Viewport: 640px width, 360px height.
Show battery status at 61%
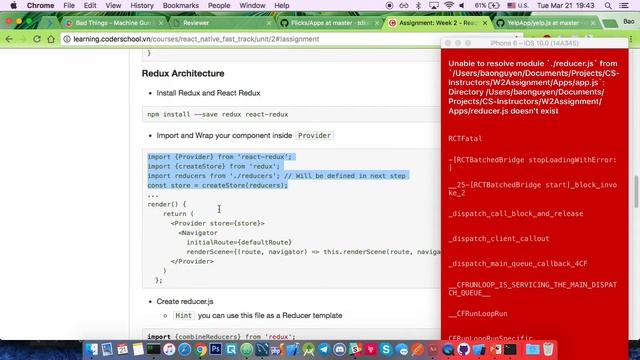[x=487, y=5]
